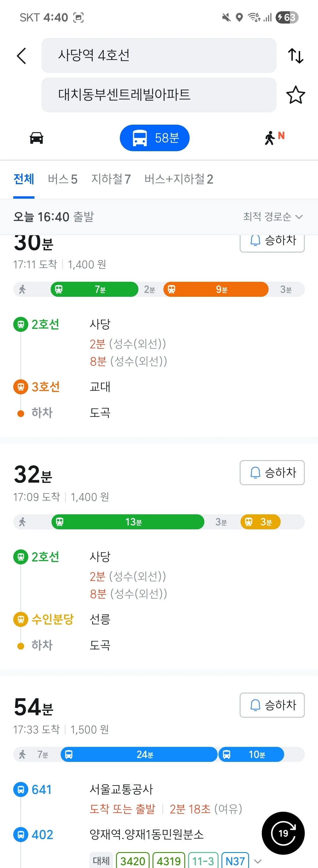Tap alternative bus N37 badge

235,861
